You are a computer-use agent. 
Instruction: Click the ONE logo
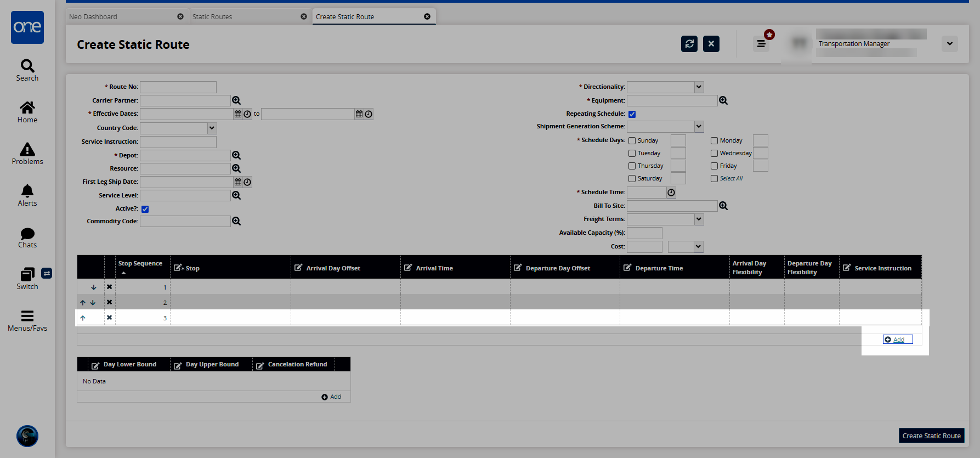point(27,27)
